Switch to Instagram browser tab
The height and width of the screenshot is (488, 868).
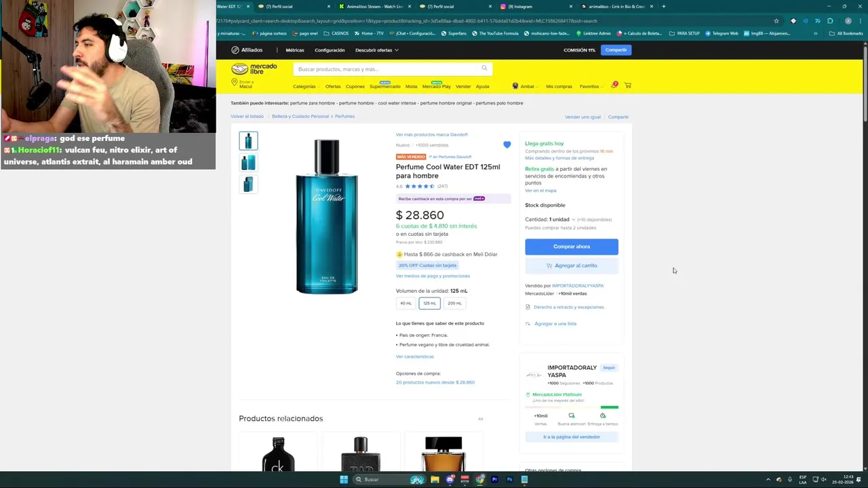(536, 7)
